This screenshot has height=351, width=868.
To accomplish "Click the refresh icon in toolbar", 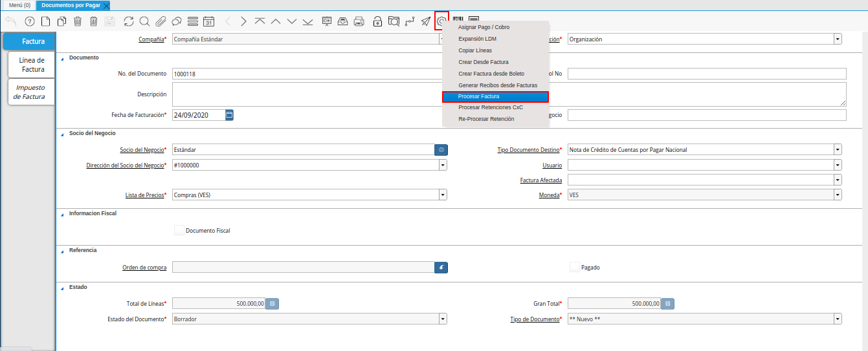I will pos(129,21).
